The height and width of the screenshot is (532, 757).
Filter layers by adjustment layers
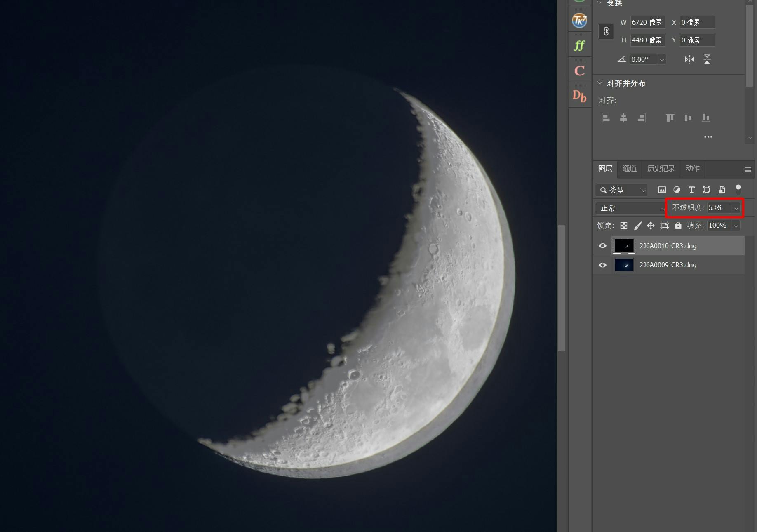(x=677, y=190)
